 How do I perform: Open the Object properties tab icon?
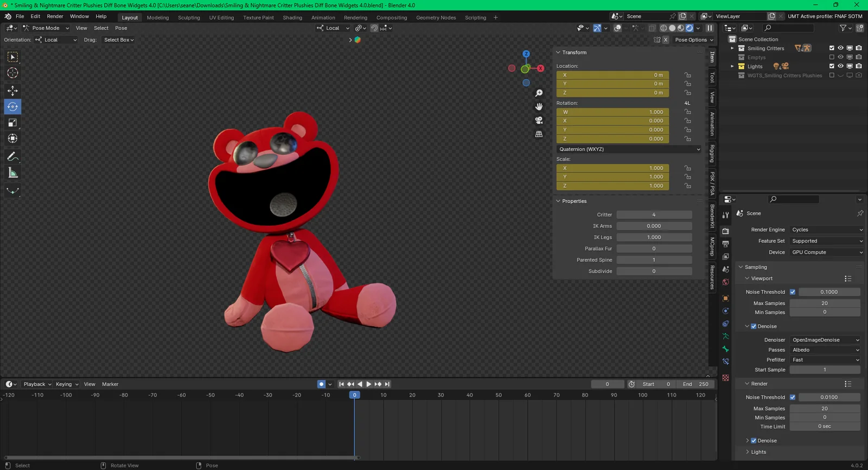pyautogui.click(x=725, y=298)
